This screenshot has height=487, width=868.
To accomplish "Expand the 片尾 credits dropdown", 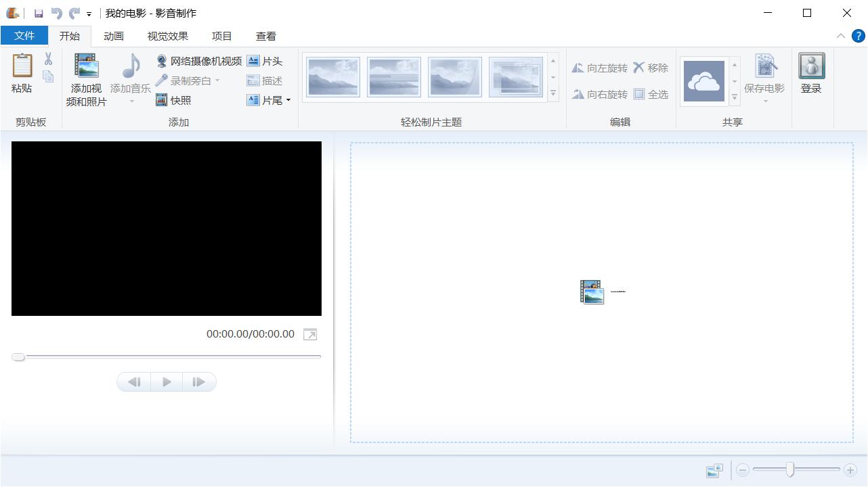I will [288, 100].
